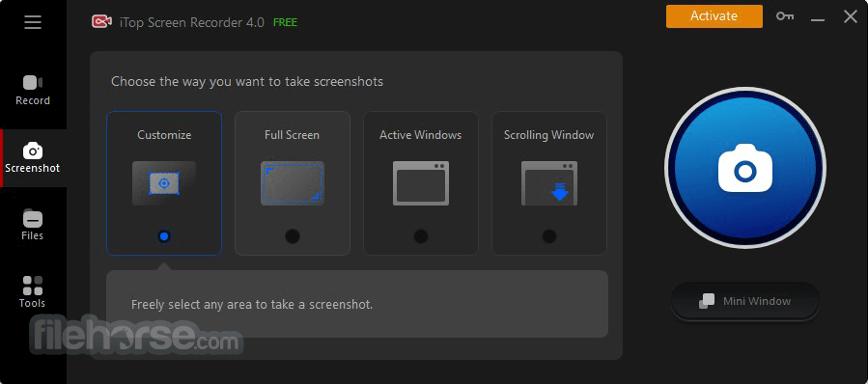Open license key entry icon

pyautogui.click(x=784, y=16)
